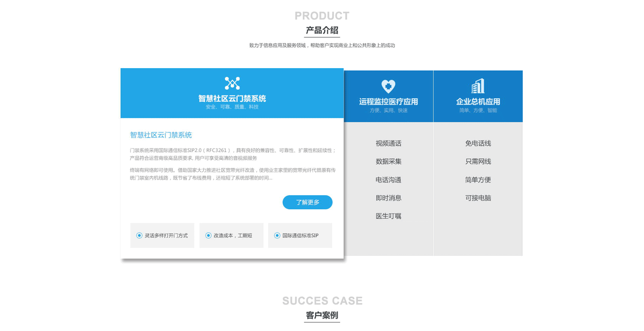Image resolution: width=644 pixels, height=331 pixels.
Task: Click the subtitle 安全、可靠、质量、科技
Action: click(232, 107)
